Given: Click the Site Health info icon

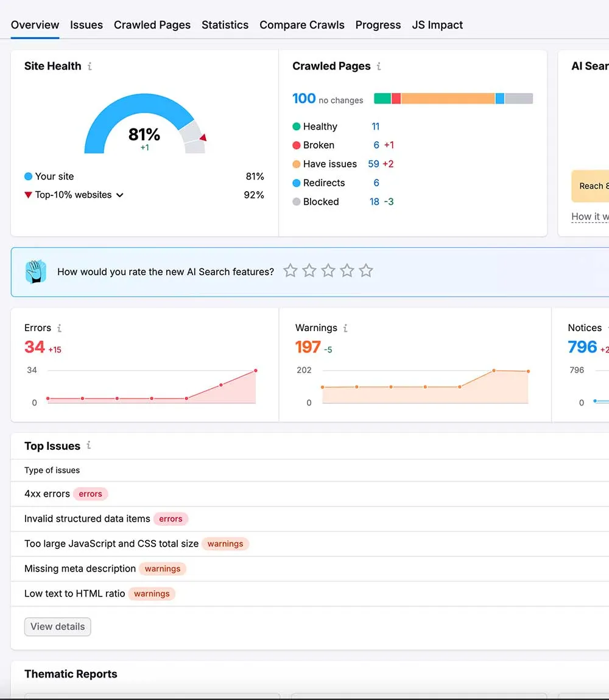Looking at the screenshot, I should click(x=90, y=66).
